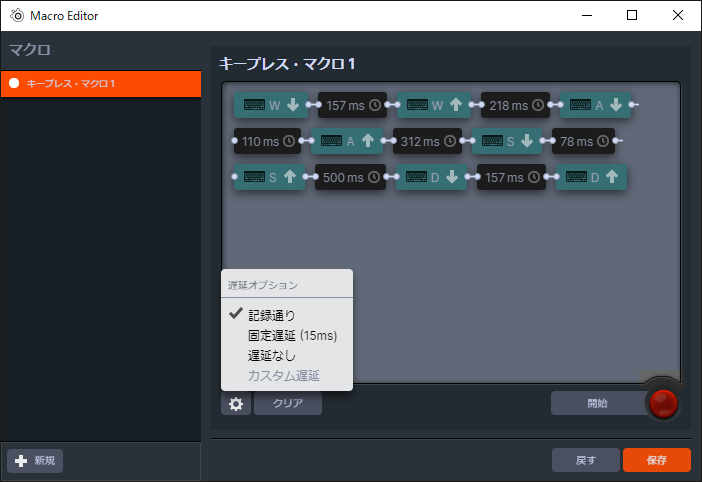Close the Macro Editor window
The height and width of the screenshot is (482, 702).
678,16
